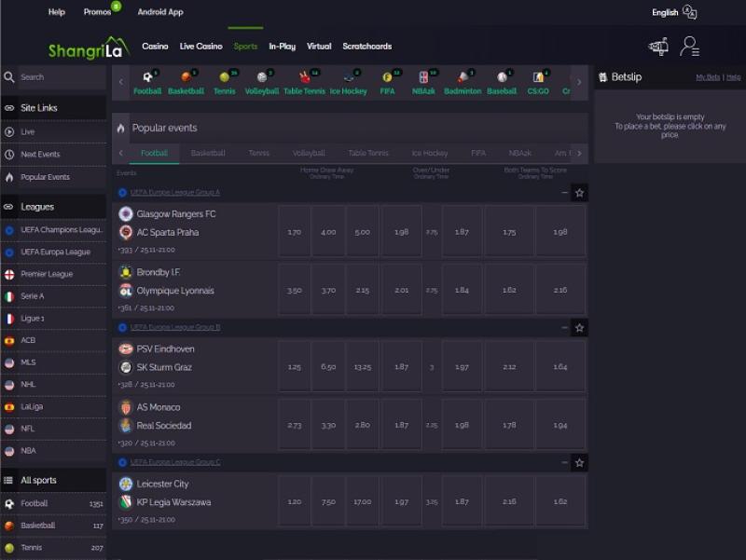
Task: Open the promotions megaphone icon in header
Action: (x=658, y=46)
